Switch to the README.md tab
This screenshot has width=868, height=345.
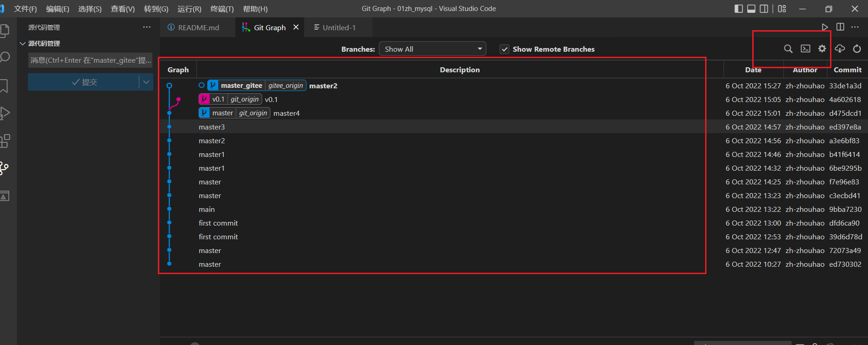pos(198,27)
